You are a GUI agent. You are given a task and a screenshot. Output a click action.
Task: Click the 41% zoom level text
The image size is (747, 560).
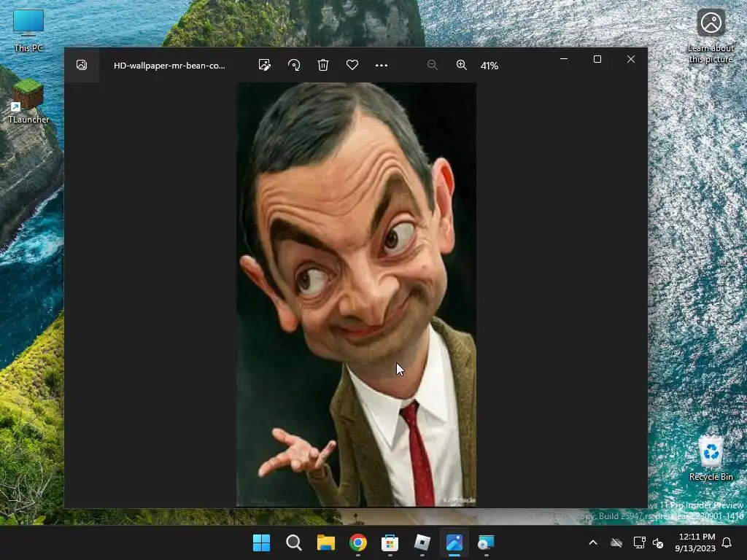(x=489, y=66)
